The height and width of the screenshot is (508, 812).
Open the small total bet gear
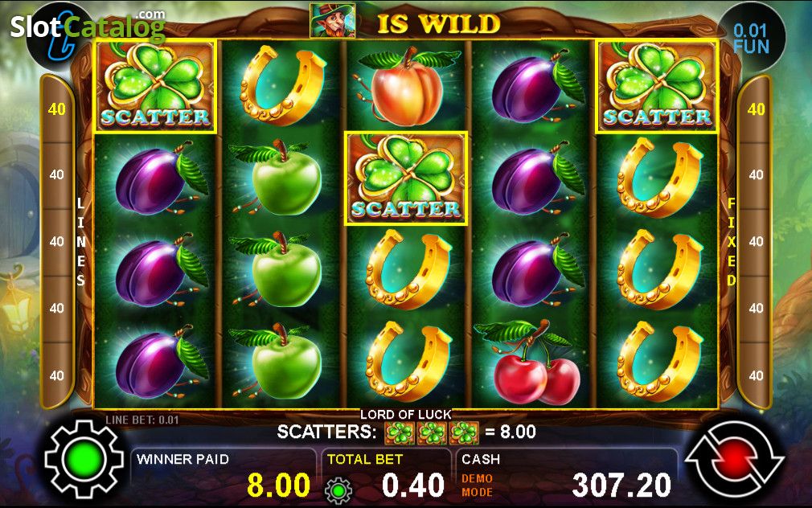pos(338,490)
